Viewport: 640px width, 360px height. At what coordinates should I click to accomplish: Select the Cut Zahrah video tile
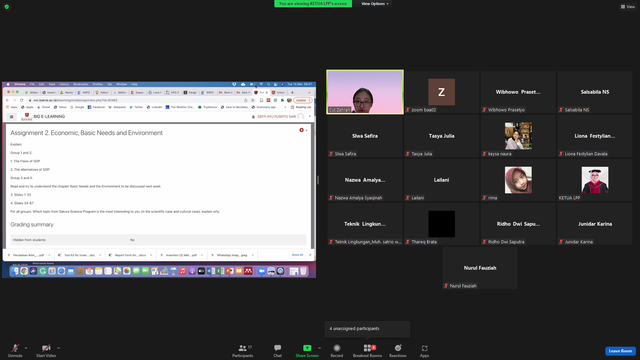pos(365,92)
